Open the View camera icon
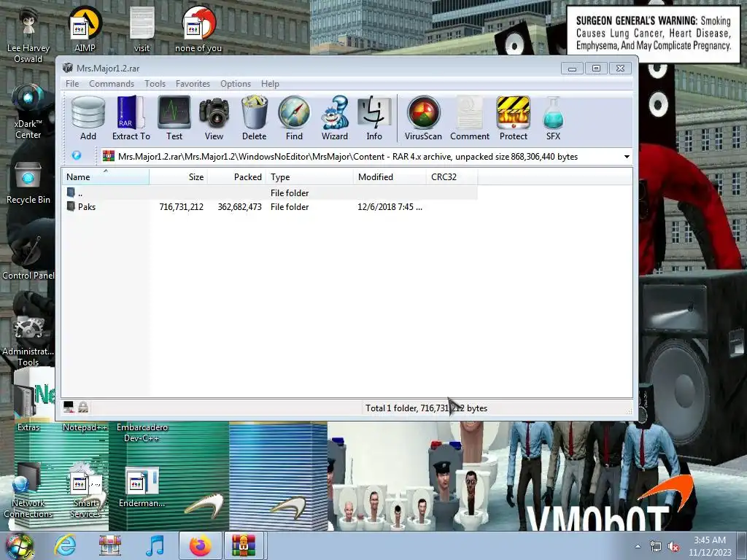The height and width of the screenshot is (560, 747). pyautogui.click(x=214, y=118)
